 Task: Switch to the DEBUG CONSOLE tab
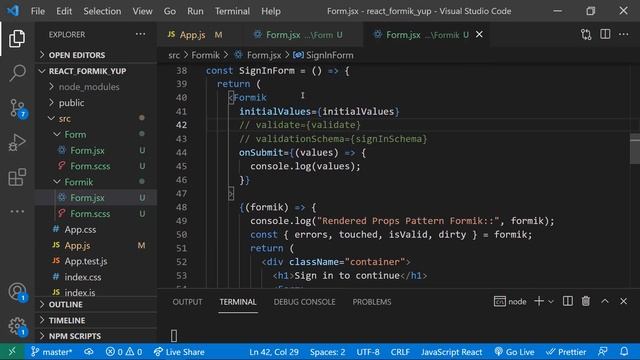304,302
